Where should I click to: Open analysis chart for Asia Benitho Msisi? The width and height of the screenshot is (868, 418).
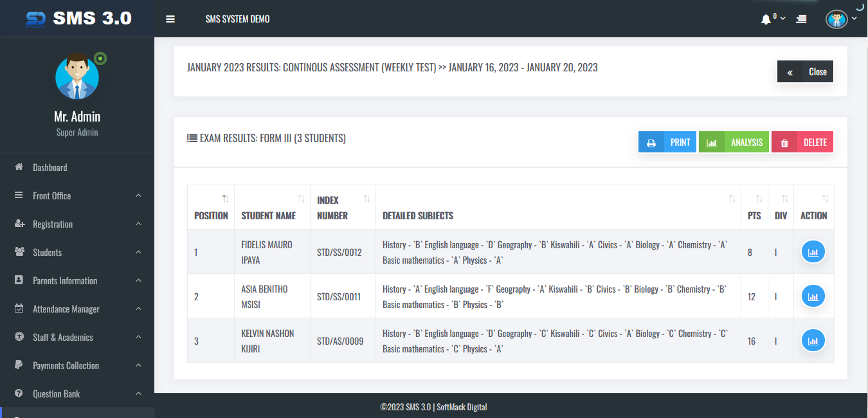(x=813, y=296)
